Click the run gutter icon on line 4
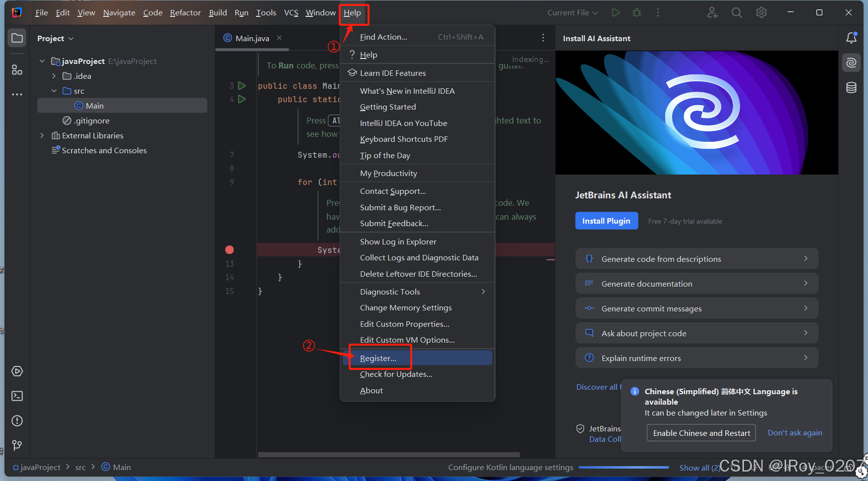Screen dimensions: 868x481 coord(242,99)
